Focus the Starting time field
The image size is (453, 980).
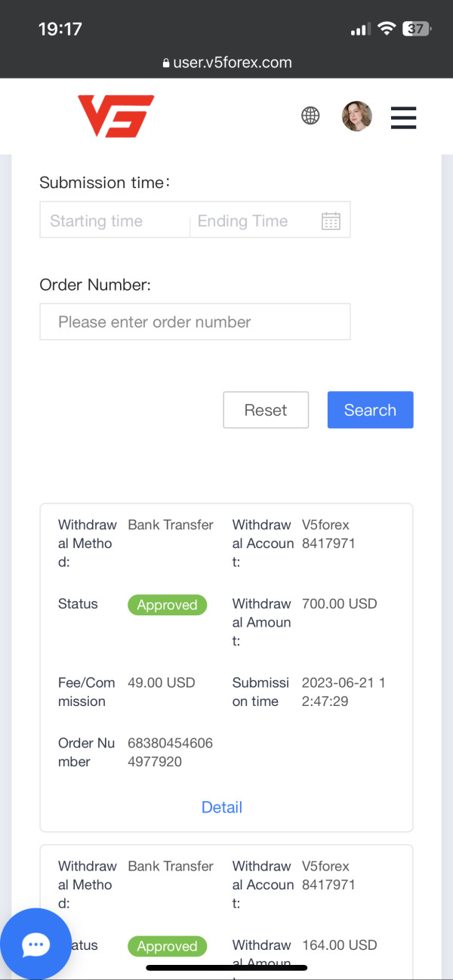pos(113,221)
